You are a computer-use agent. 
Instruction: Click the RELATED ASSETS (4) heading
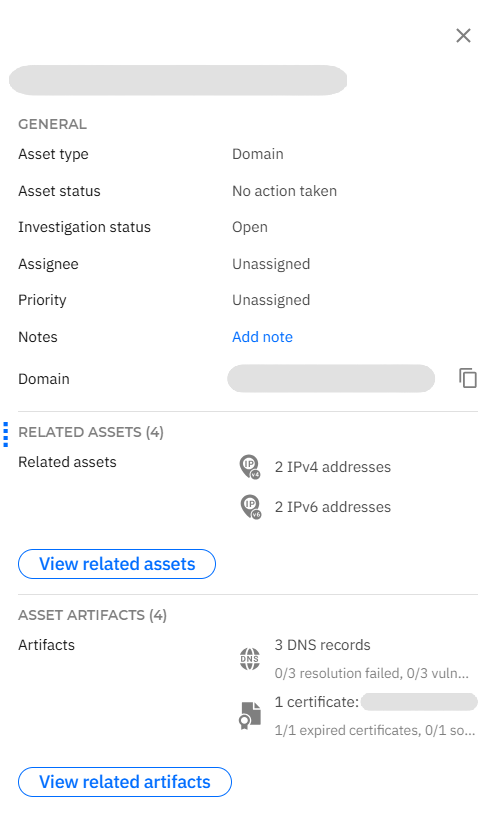pyautogui.click(x=91, y=432)
